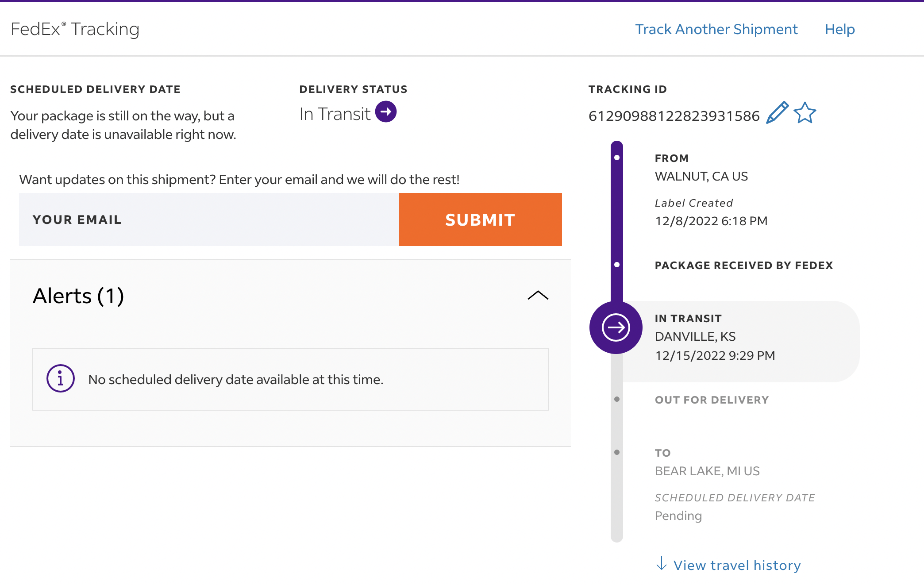The height and width of the screenshot is (585, 924).
Task: Click the star favorite icon
Action: coord(805,113)
